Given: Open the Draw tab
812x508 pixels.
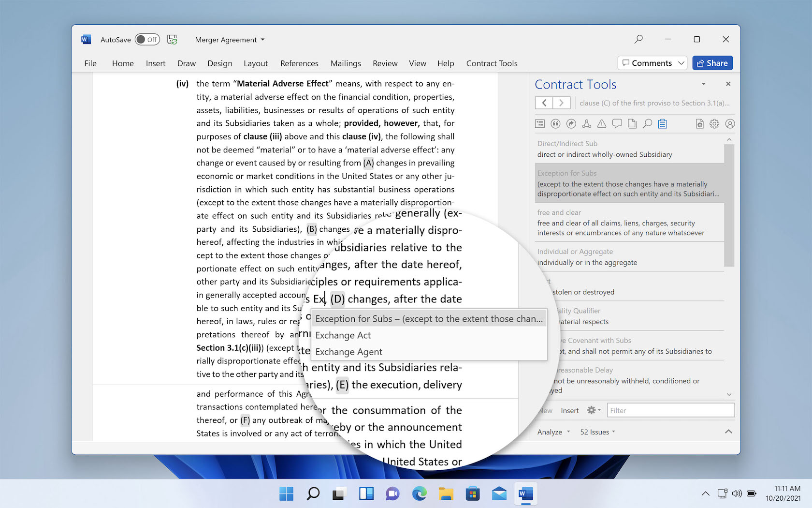Looking at the screenshot, I should pos(187,63).
